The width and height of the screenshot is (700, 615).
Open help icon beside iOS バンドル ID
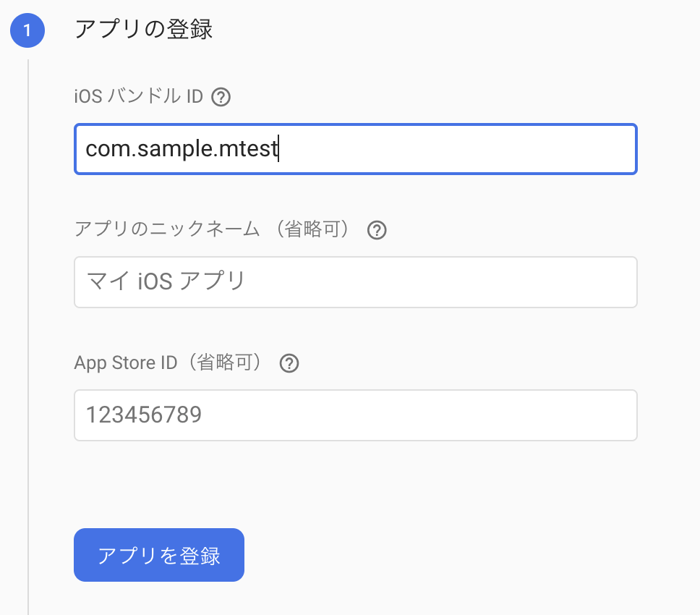coord(221,97)
